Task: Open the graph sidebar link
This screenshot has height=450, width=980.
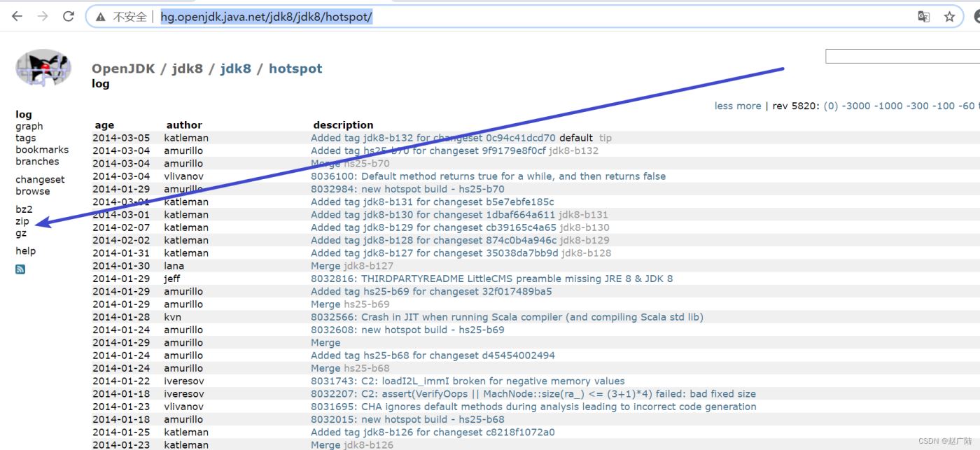Action: [29, 126]
